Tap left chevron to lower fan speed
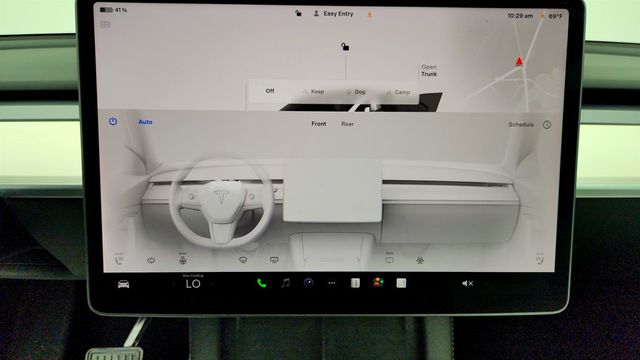640x360 pixels. click(x=306, y=260)
